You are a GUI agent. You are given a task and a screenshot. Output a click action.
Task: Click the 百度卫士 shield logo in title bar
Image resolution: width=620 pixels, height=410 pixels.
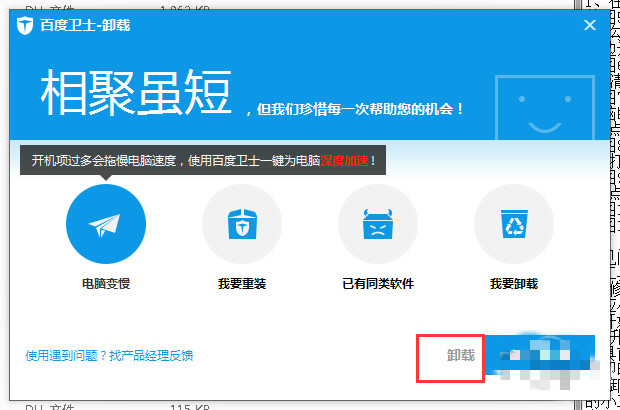click(x=25, y=25)
